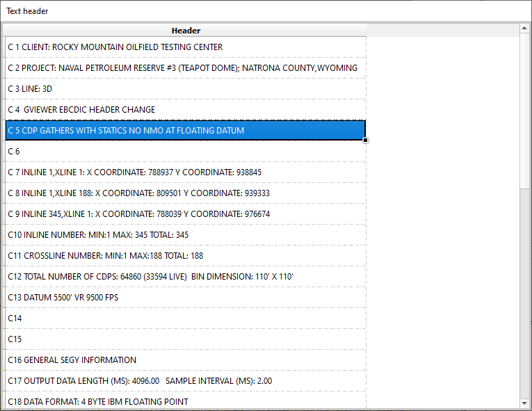
Task: Click the highlighted C 5 CDP GATHERS row
Action: pos(186,130)
